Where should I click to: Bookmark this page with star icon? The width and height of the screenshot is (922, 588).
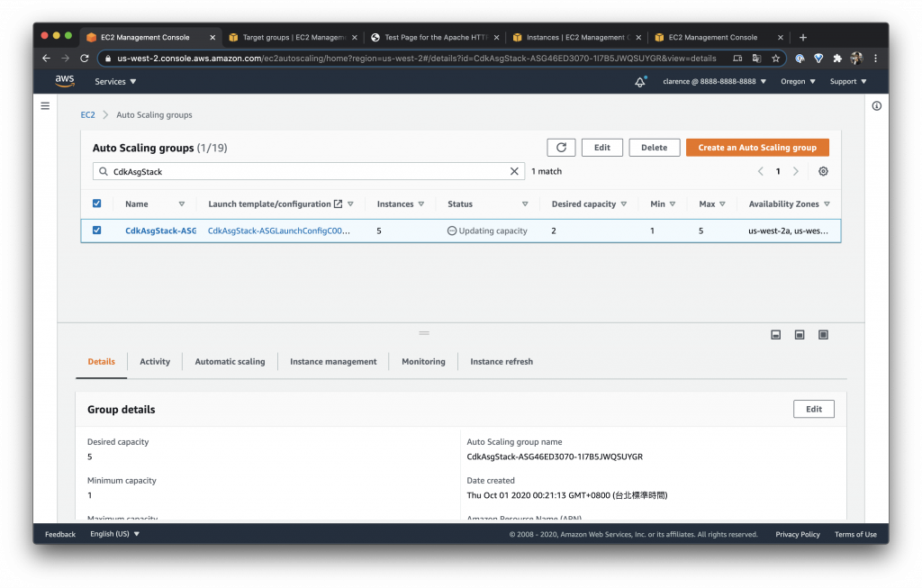coord(775,59)
